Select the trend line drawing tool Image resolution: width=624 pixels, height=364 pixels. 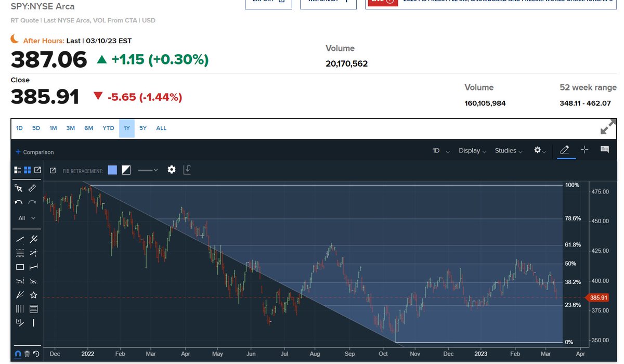(x=20, y=239)
